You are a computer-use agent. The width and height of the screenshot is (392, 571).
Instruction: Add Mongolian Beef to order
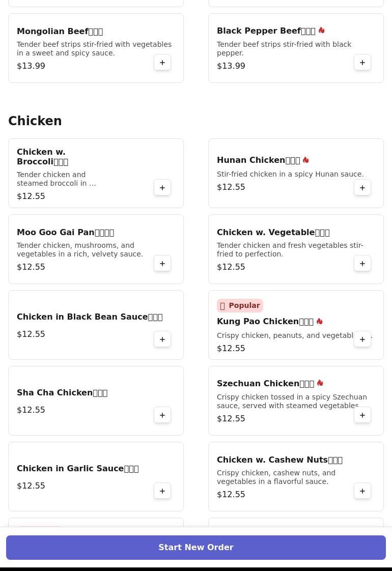[x=162, y=63]
